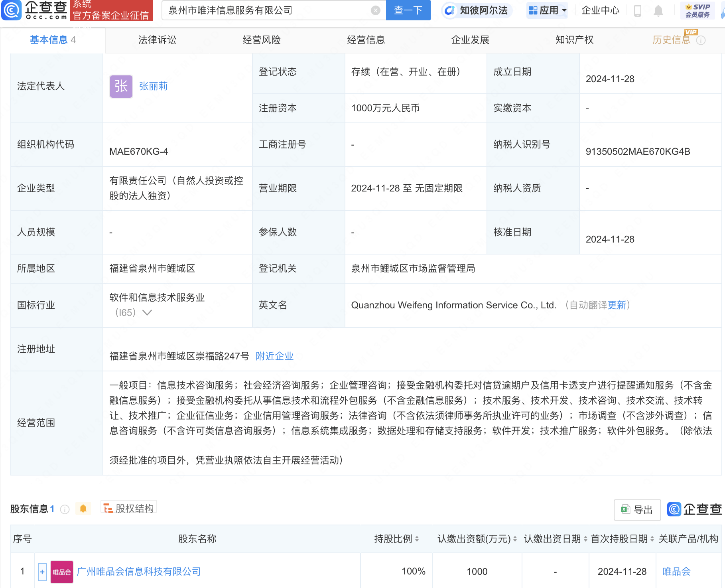Switch to 企业发展 tab
This screenshot has height=588, width=725.
click(470, 40)
